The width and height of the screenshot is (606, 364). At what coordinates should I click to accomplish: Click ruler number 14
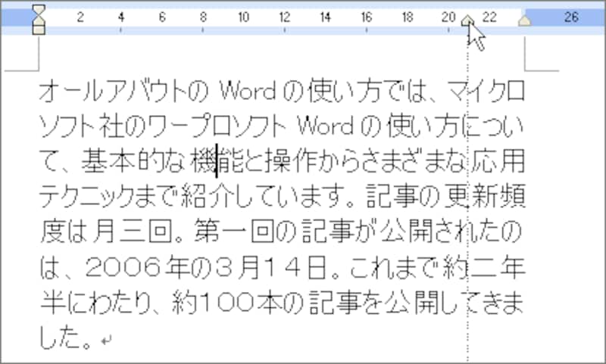tap(326, 17)
